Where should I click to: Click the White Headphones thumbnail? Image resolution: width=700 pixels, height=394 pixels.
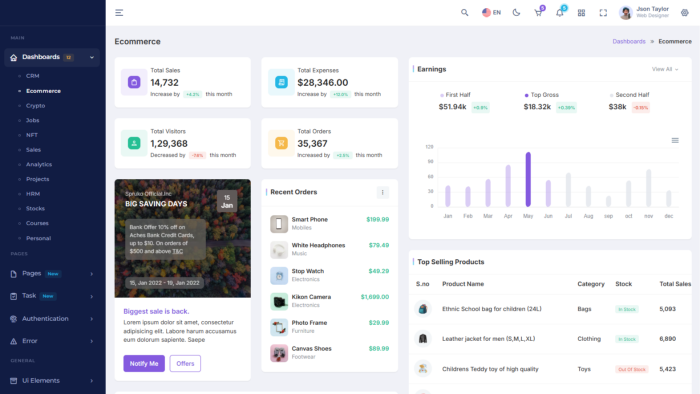tap(279, 250)
